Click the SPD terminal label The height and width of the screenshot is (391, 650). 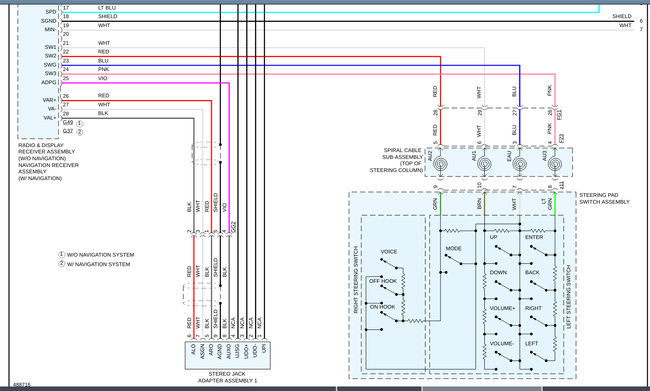tap(51, 12)
